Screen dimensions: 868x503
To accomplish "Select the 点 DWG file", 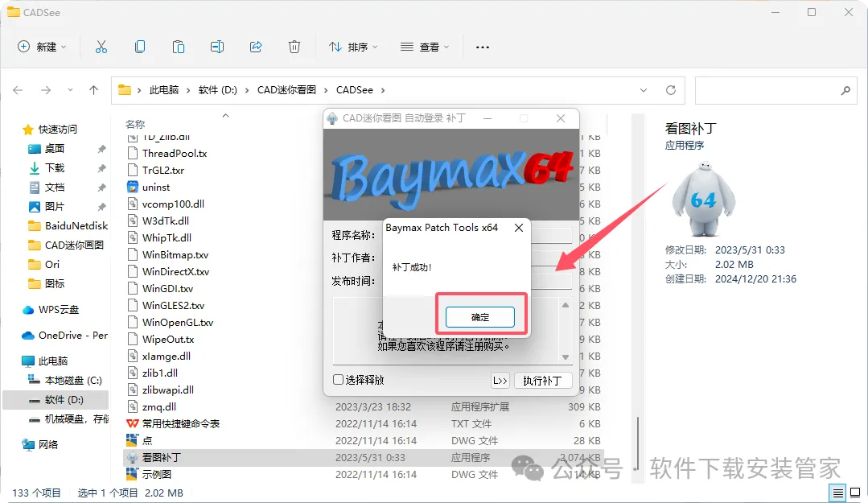I will click(x=147, y=440).
